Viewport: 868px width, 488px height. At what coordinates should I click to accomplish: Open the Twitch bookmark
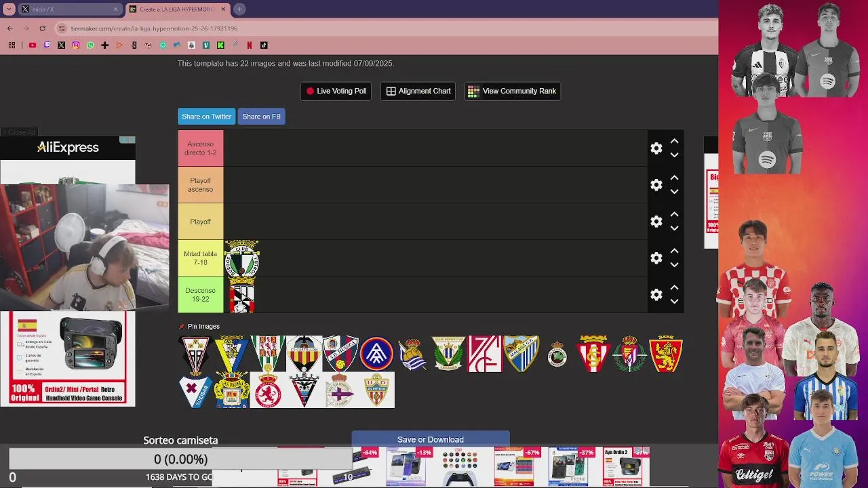(47, 45)
